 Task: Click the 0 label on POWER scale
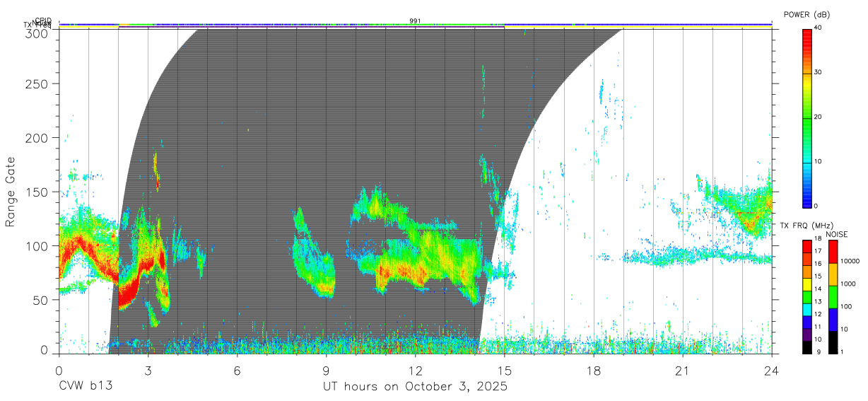[x=816, y=206]
